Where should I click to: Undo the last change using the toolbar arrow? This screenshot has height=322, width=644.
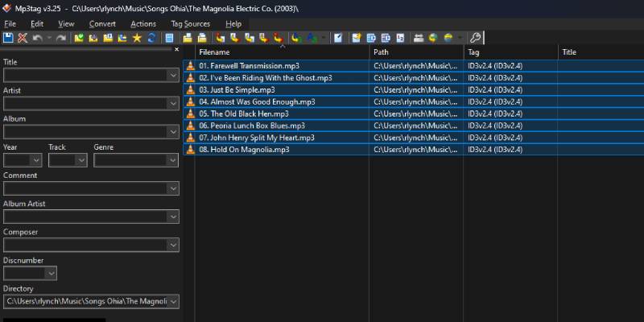tap(37, 38)
